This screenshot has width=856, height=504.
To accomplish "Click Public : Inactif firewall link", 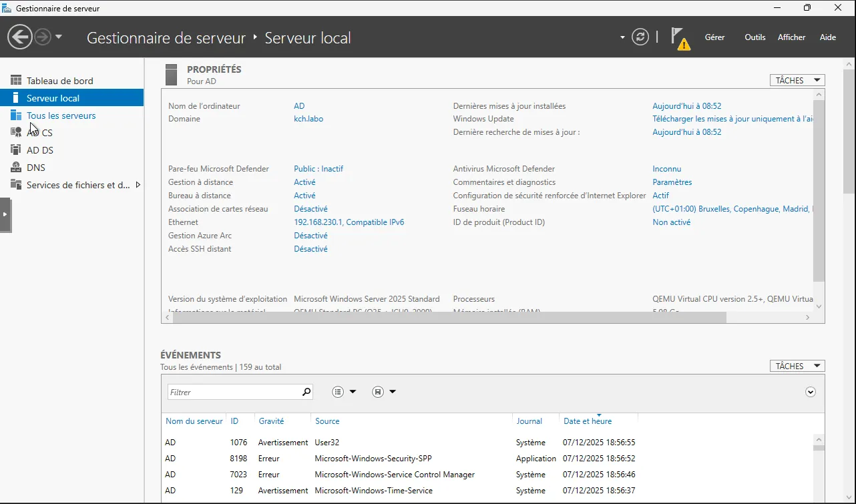I will pos(318,169).
